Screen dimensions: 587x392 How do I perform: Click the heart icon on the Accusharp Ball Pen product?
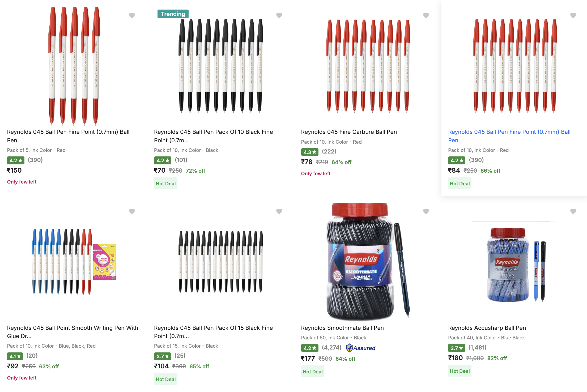tap(573, 211)
